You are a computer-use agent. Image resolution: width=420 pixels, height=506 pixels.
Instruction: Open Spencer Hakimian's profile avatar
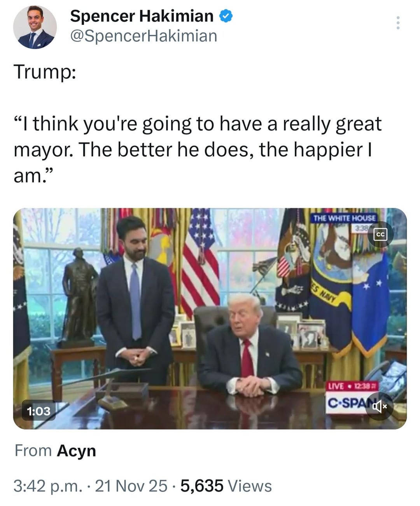(x=35, y=27)
